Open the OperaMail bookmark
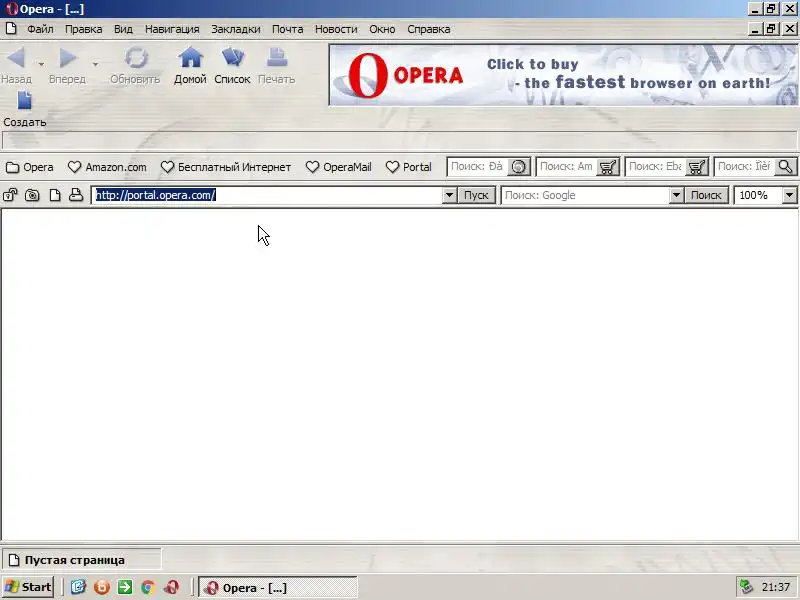 point(339,167)
